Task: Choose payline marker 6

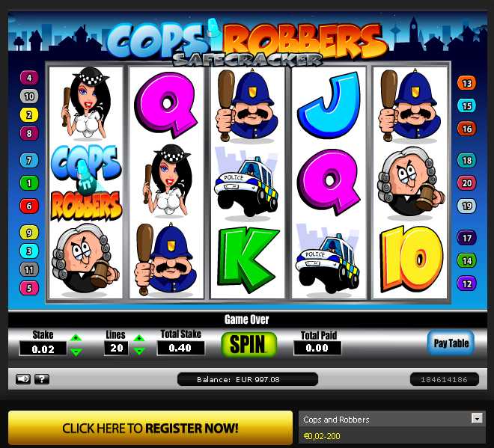Action: tap(29, 206)
